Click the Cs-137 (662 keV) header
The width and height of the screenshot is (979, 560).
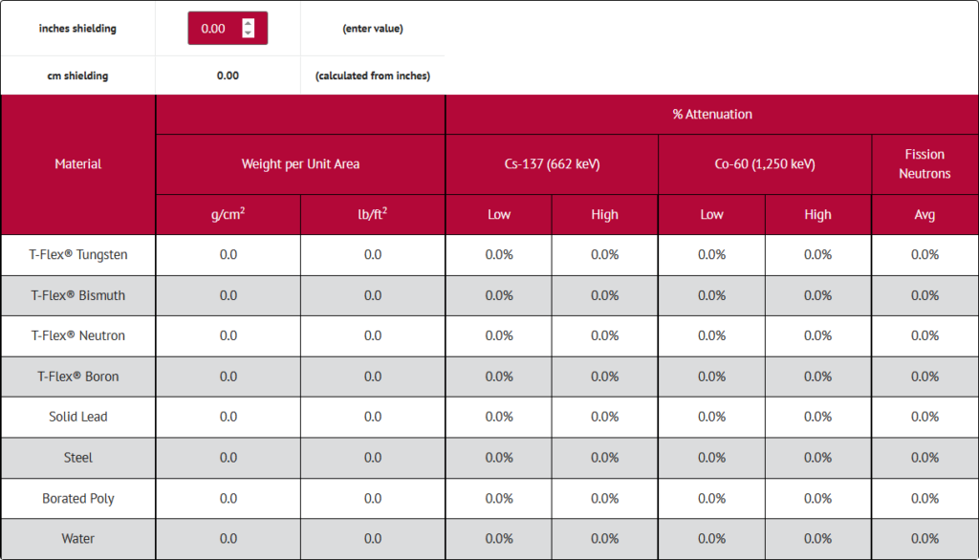(552, 164)
